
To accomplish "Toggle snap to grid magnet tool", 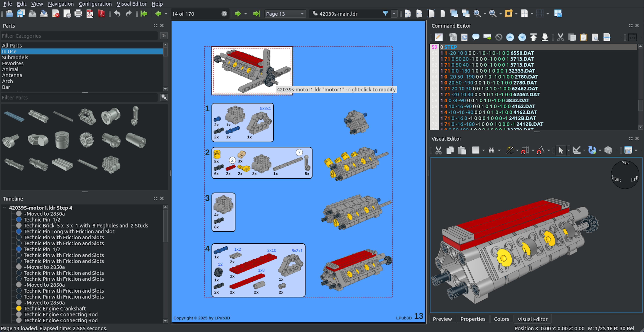I will tap(525, 150).
